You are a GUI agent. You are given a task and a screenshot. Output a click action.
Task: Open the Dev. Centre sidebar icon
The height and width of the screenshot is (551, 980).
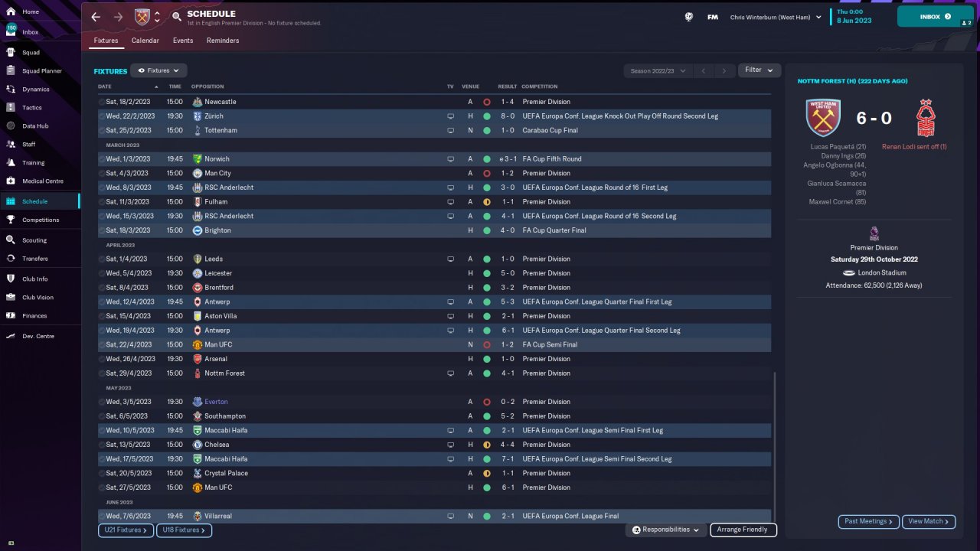(11, 337)
